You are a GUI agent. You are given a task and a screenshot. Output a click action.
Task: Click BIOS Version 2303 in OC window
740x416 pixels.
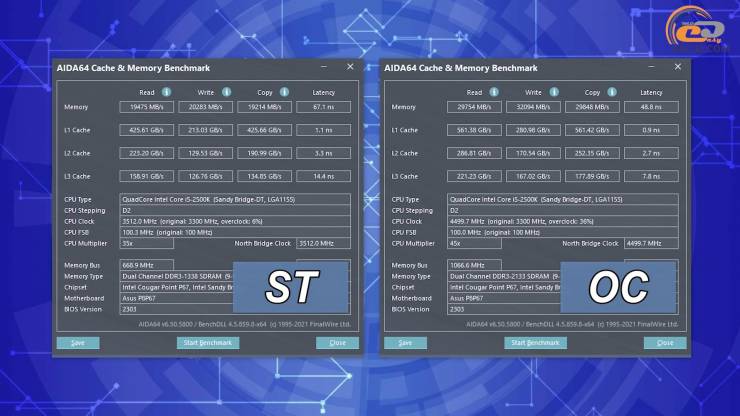pyautogui.click(x=504, y=309)
